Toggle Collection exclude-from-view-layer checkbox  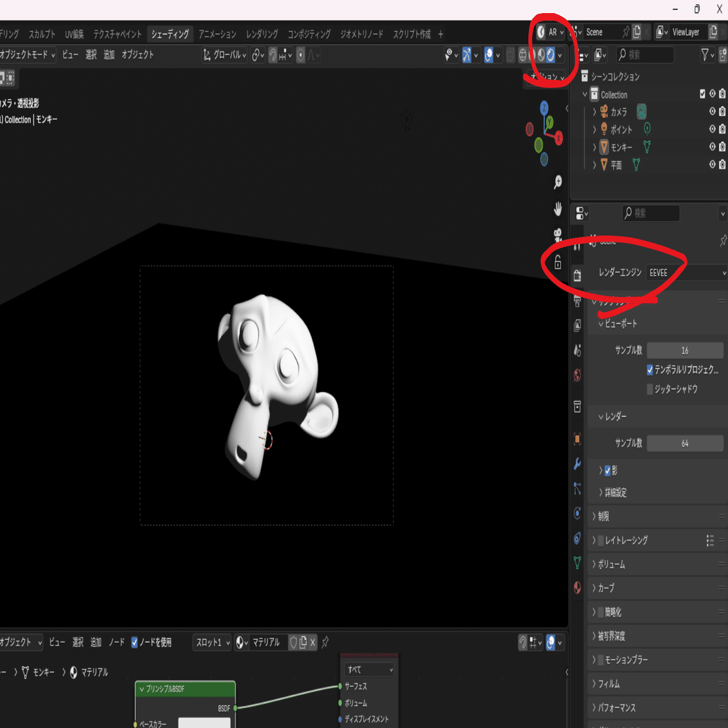tap(703, 94)
